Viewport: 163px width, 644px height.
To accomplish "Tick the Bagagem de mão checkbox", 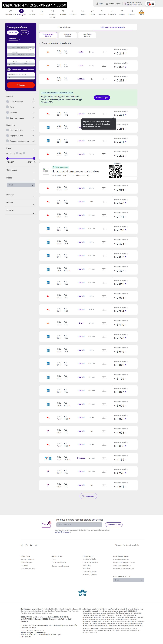I will 7,135.
